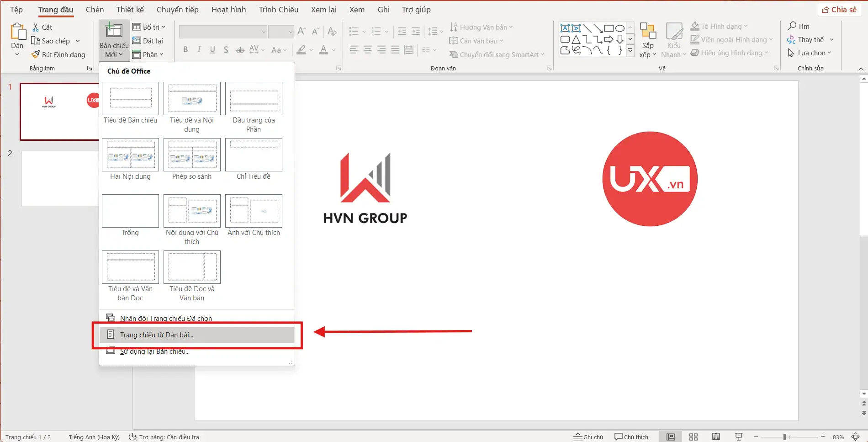Toggle italic formatting
This screenshot has height=442, width=868.
click(199, 50)
